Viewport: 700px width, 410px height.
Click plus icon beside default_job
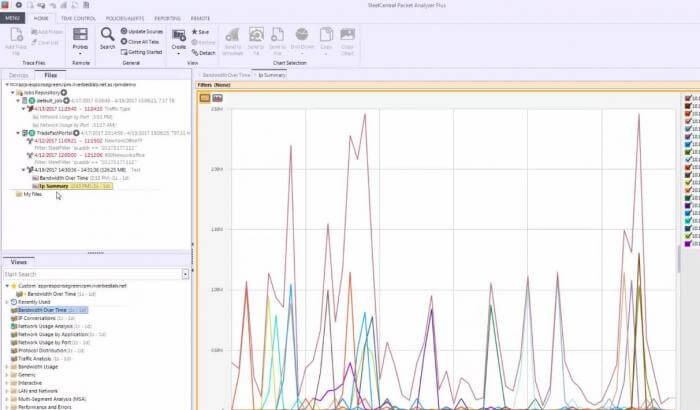tap(66, 100)
